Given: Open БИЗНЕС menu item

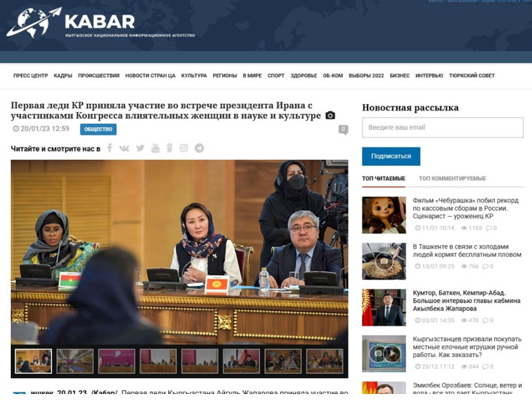Looking at the screenshot, I should [400, 76].
